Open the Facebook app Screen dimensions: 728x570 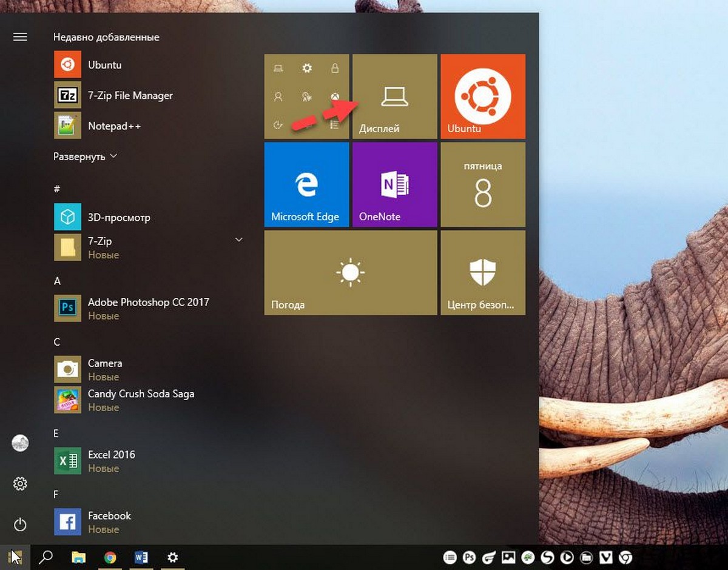click(x=149, y=521)
